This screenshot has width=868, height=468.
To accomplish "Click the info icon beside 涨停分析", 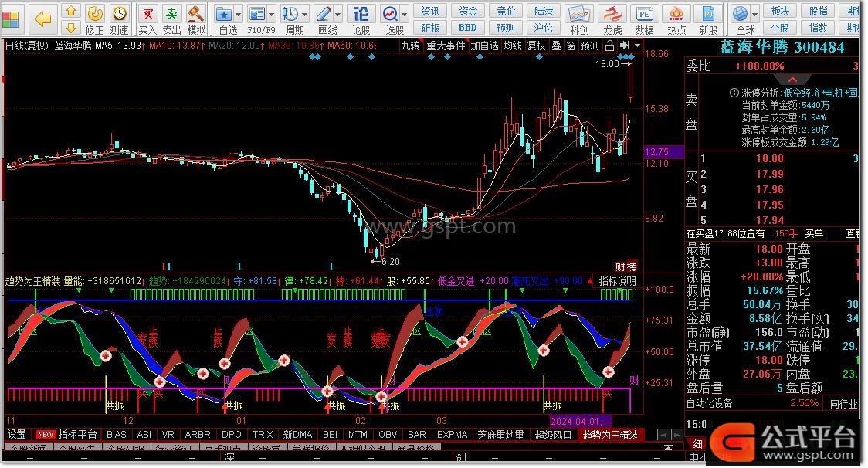I will click(734, 93).
